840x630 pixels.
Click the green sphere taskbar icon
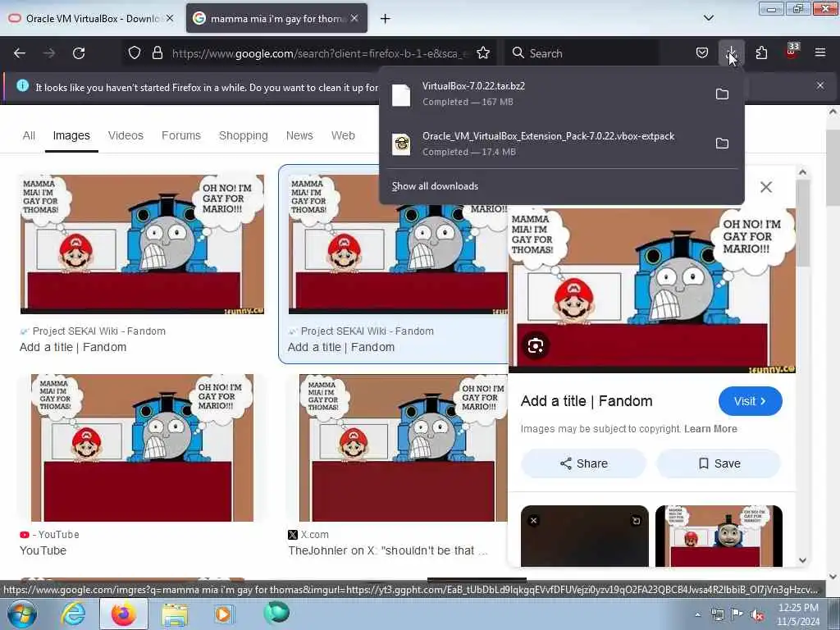tap(276, 612)
